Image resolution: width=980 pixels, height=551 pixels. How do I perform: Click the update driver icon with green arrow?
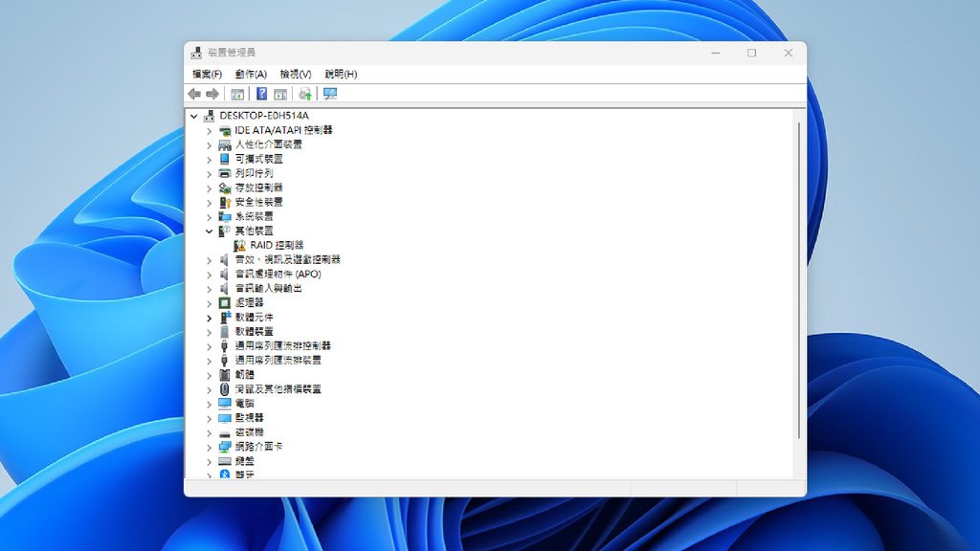[x=305, y=94]
